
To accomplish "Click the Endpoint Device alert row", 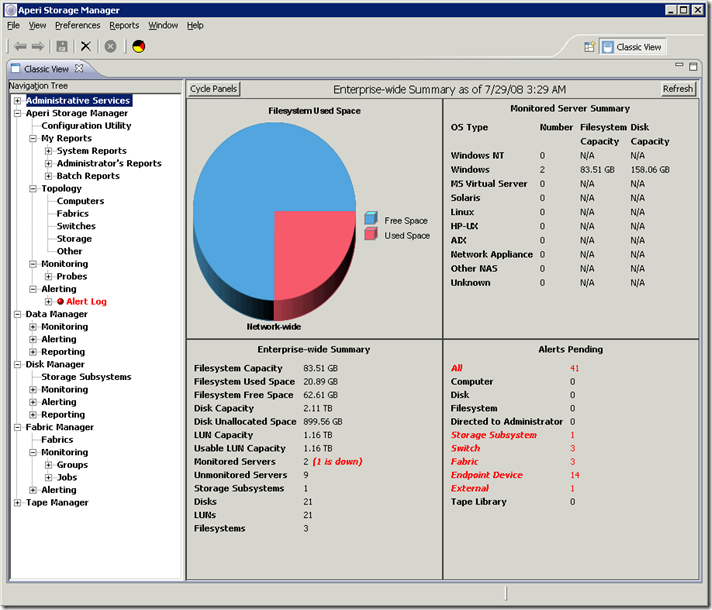I will pos(515,475).
